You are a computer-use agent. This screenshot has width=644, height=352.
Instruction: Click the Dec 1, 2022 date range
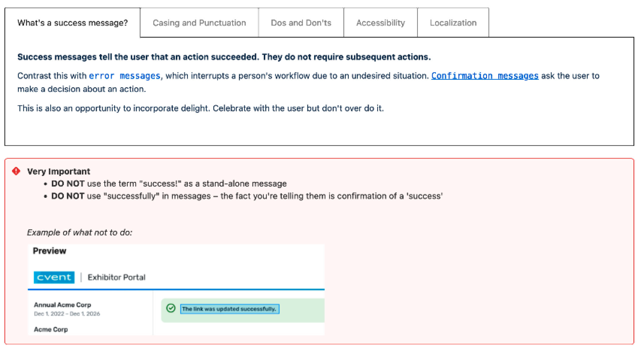pyautogui.click(x=67, y=314)
